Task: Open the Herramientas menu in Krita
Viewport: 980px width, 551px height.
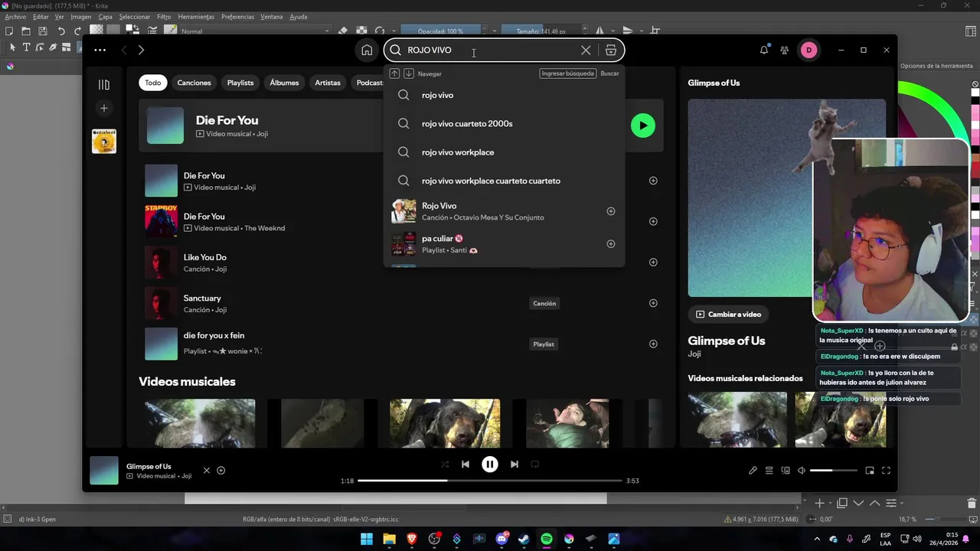Action: 196,17
